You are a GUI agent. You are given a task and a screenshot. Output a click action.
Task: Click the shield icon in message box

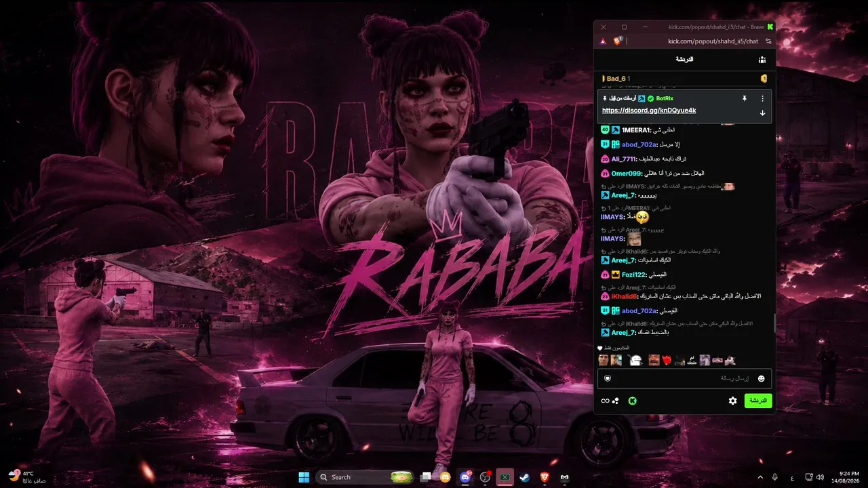tap(608, 378)
